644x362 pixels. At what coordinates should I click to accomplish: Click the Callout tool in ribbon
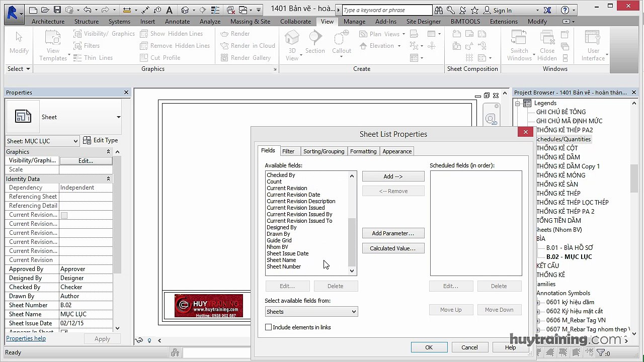tap(342, 42)
